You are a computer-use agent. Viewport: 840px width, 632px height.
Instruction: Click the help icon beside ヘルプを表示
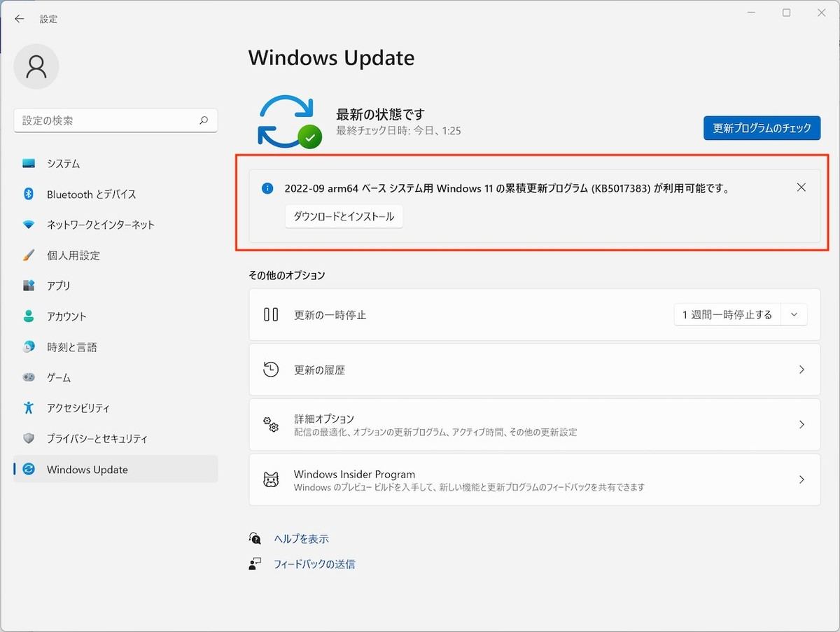(x=255, y=538)
